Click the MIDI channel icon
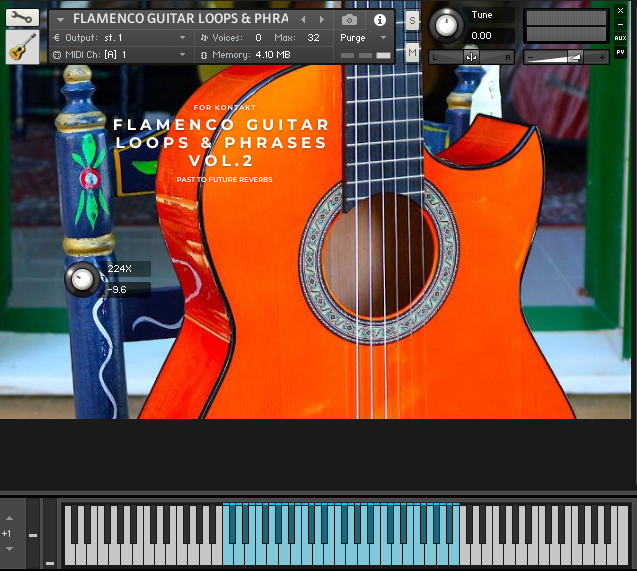 57,55
